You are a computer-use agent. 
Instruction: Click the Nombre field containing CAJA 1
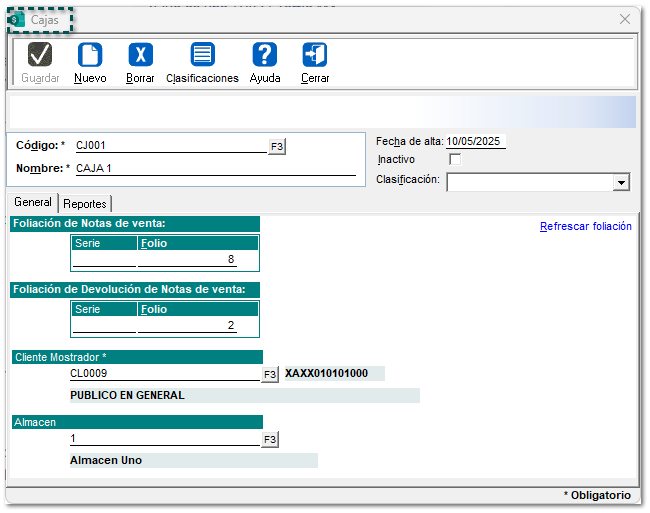[215, 168]
